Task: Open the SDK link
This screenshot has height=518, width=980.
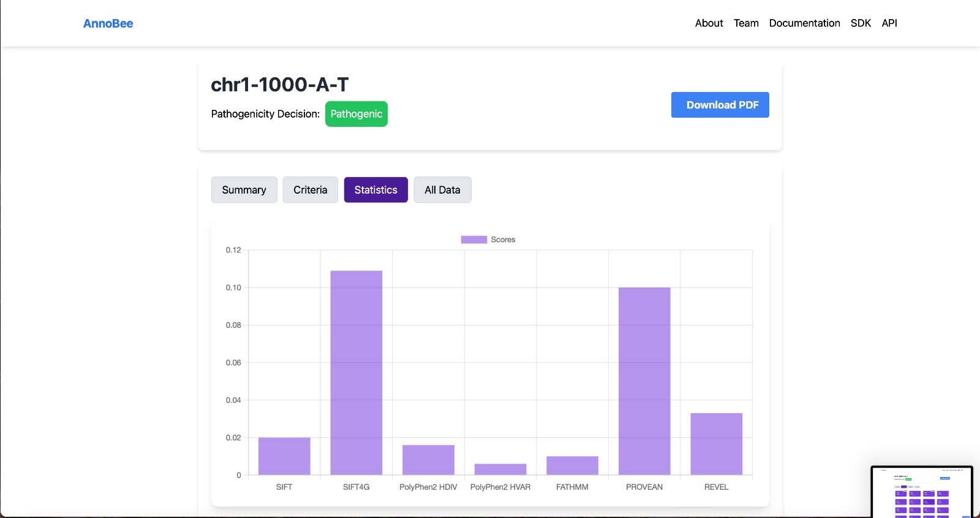Action: (861, 23)
